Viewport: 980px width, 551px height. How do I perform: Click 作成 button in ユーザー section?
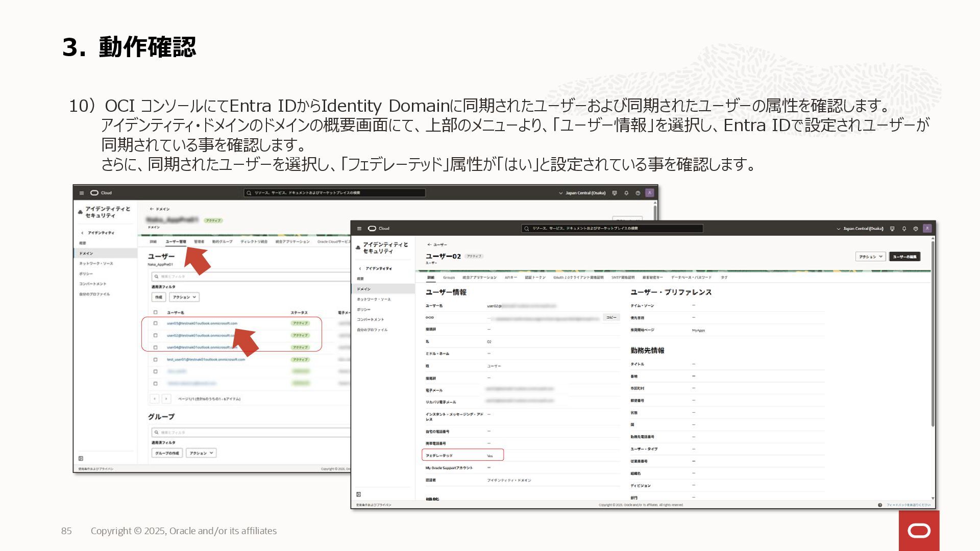tap(159, 297)
